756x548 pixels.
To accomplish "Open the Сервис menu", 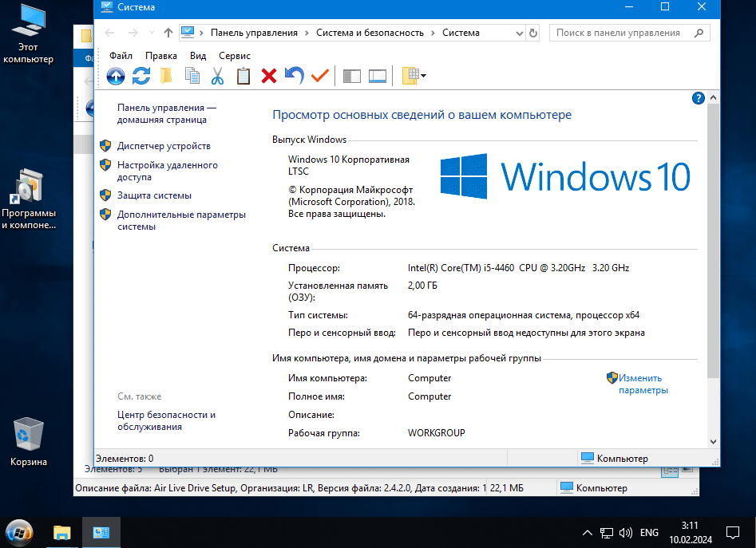I will 235,56.
